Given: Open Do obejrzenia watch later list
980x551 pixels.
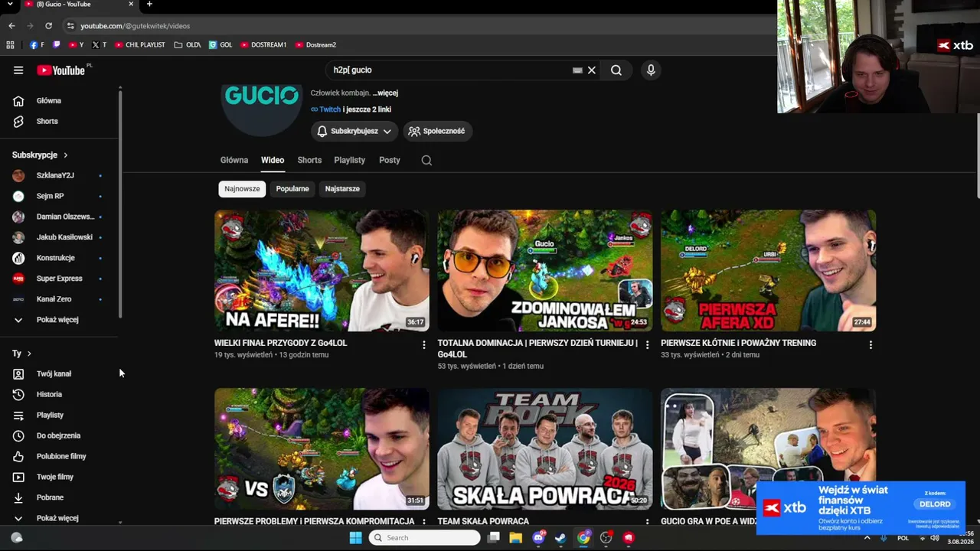Looking at the screenshot, I should pyautogui.click(x=60, y=436).
